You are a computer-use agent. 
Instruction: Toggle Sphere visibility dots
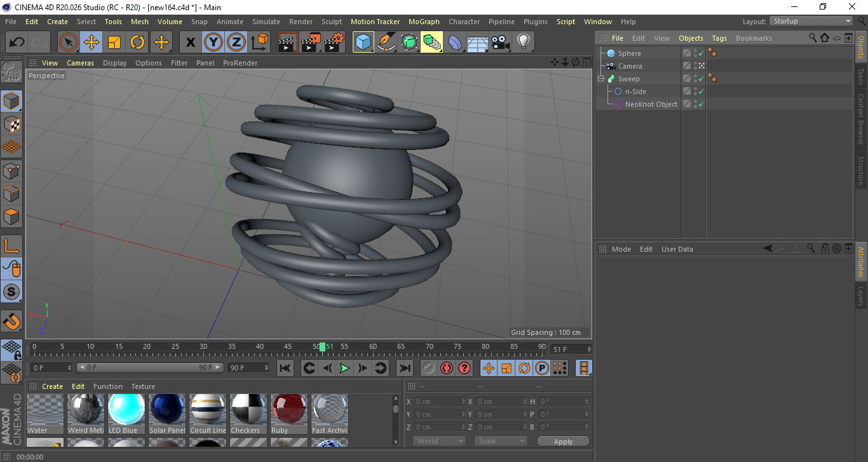click(x=695, y=53)
